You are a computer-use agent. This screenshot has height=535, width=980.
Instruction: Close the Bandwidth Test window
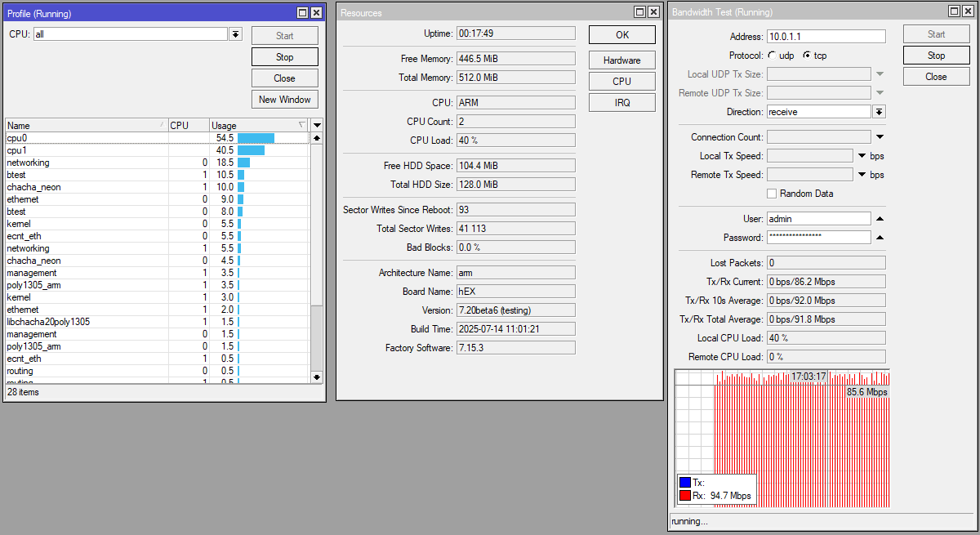tap(969, 11)
